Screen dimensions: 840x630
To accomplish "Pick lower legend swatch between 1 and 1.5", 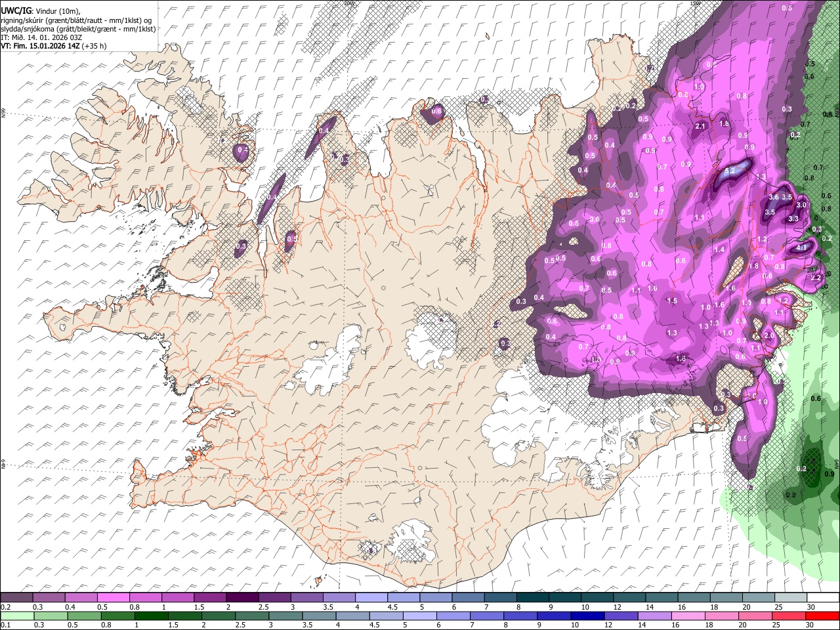I will tap(152, 616).
